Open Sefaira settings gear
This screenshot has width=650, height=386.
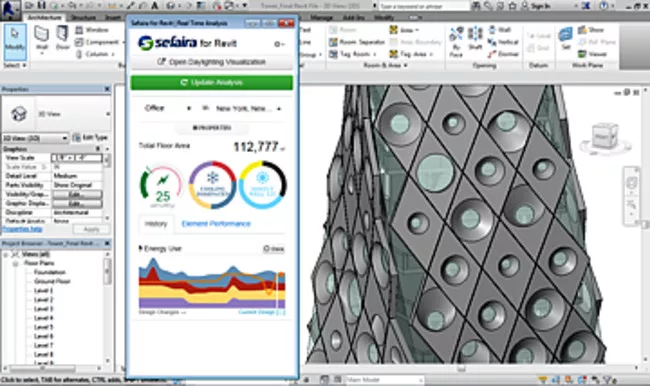(279, 44)
